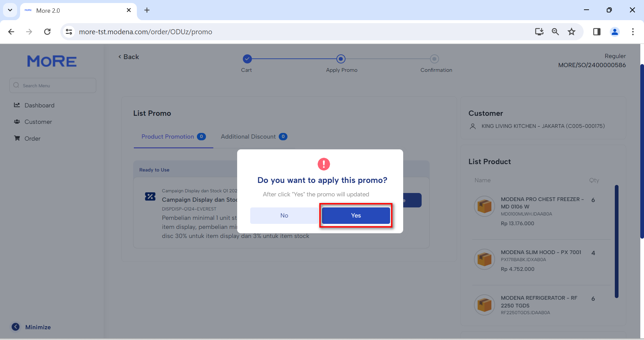This screenshot has height=340, width=644.
Task: Click the Search Menu input field
Action: tap(53, 86)
